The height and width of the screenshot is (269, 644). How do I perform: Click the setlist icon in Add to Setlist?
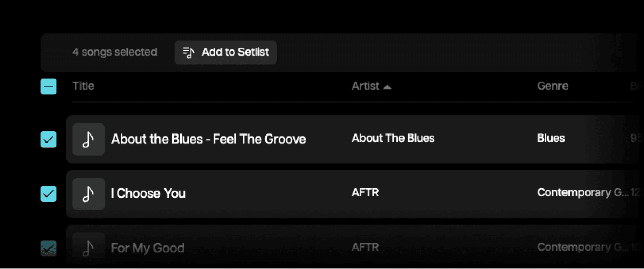pyautogui.click(x=188, y=52)
